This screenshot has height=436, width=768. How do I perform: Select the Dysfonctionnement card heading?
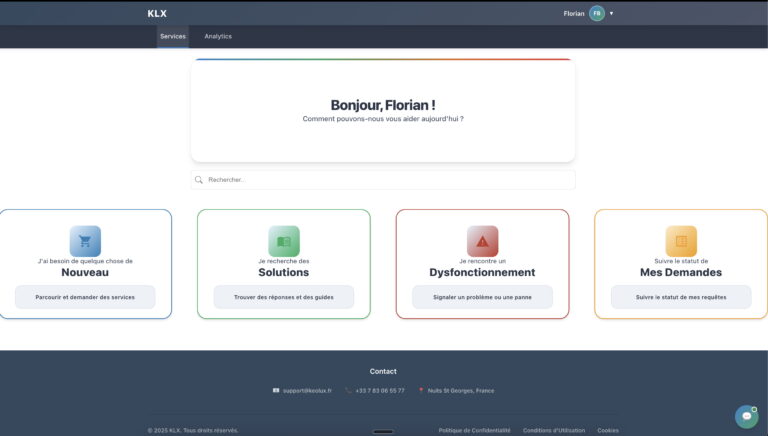482,272
